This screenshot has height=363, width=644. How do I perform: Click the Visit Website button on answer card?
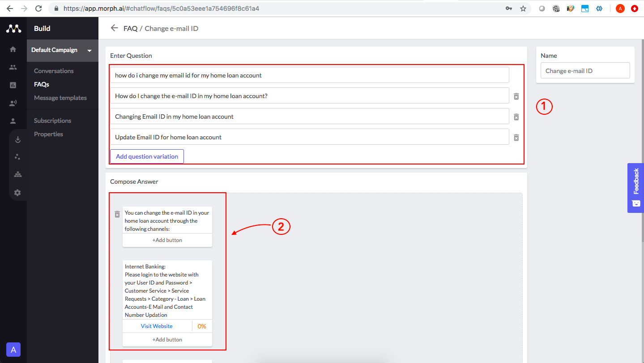point(157,326)
